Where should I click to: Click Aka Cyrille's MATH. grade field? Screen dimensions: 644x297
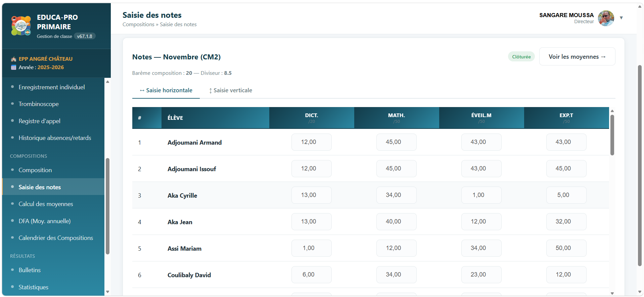point(396,195)
